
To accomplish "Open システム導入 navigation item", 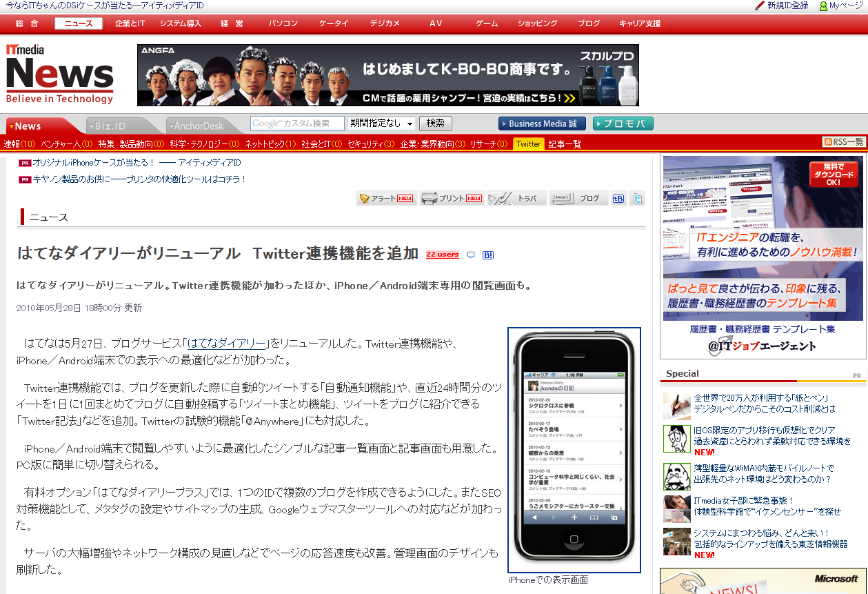I will coord(181,23).
